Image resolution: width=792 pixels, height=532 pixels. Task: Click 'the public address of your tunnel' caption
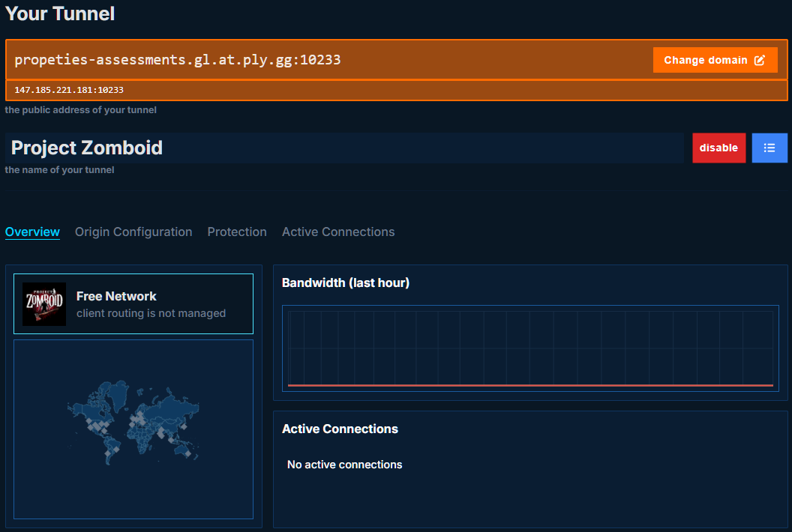[x=81, y=110]
